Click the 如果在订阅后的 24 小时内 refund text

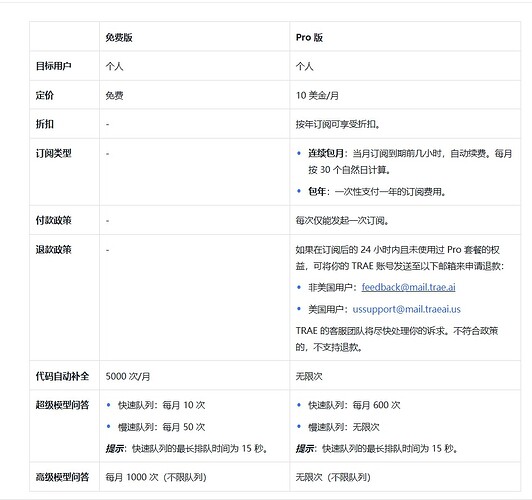(x=400, y=258)
